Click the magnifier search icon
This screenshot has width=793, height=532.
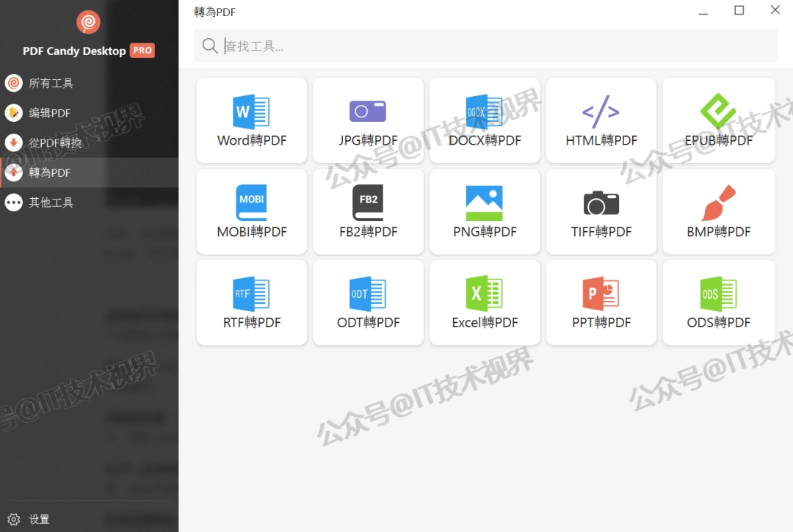210,46
